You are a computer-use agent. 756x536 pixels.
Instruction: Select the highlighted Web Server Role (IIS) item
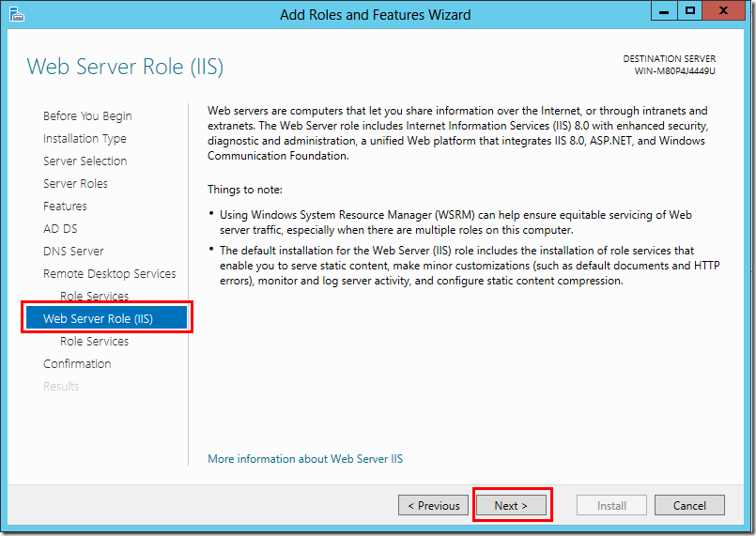(x=98, y=319)
